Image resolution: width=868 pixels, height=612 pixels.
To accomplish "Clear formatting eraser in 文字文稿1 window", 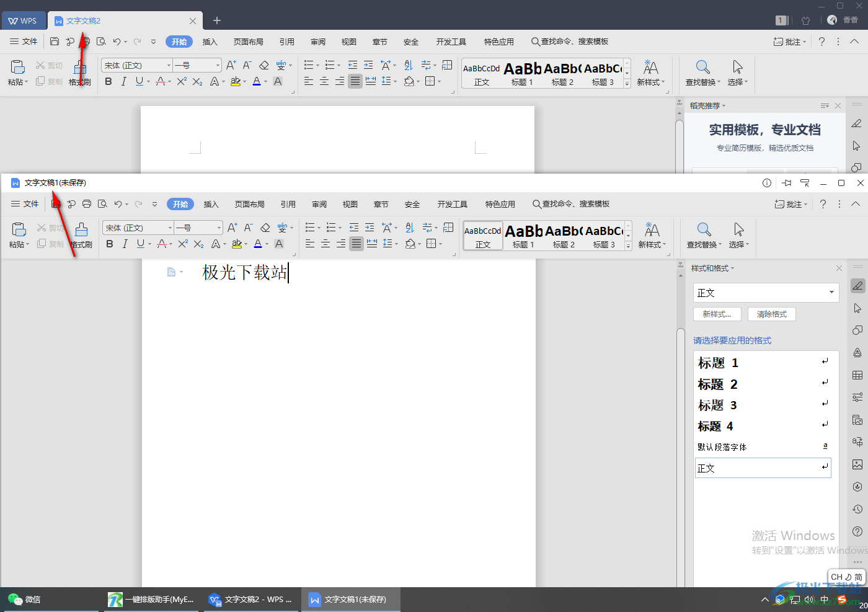I will [265, 228].
